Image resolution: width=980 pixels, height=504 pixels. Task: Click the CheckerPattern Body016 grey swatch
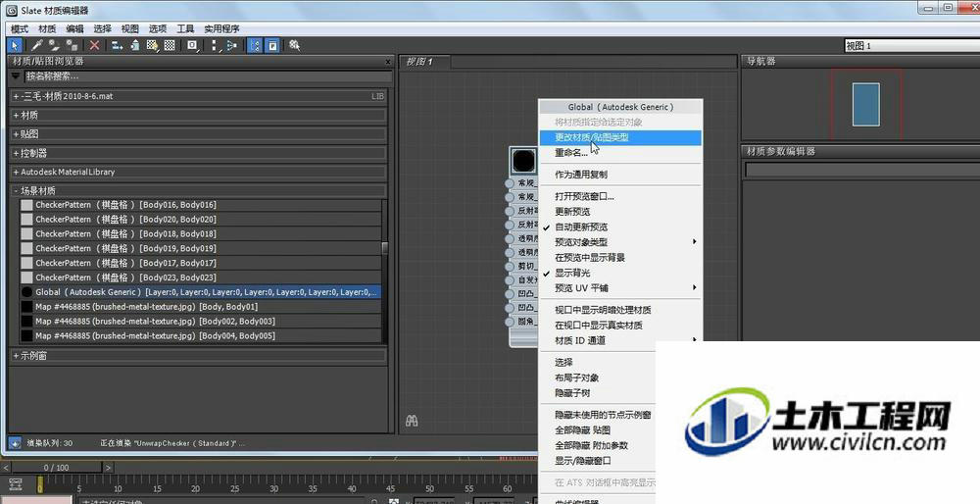coord(26,205)
